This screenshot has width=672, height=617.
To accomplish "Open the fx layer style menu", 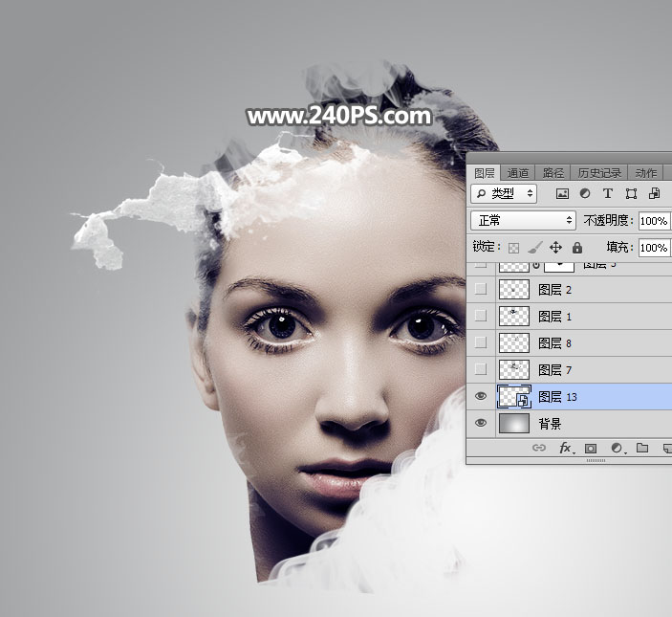I will pyautogui.click(x=565, y=448).
